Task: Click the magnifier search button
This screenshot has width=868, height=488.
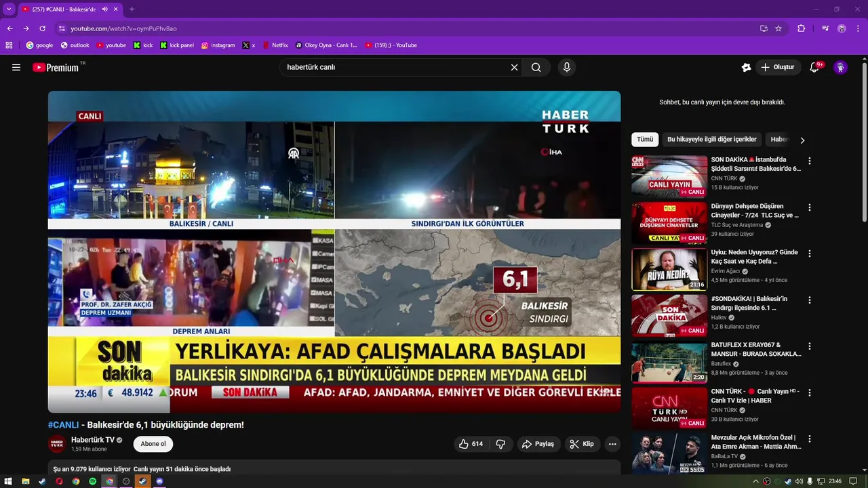Action: point(536,67)
